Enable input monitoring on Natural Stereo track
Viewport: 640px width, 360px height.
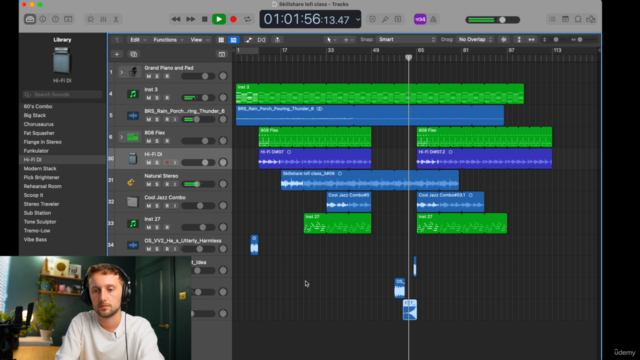tap(175, 184)
